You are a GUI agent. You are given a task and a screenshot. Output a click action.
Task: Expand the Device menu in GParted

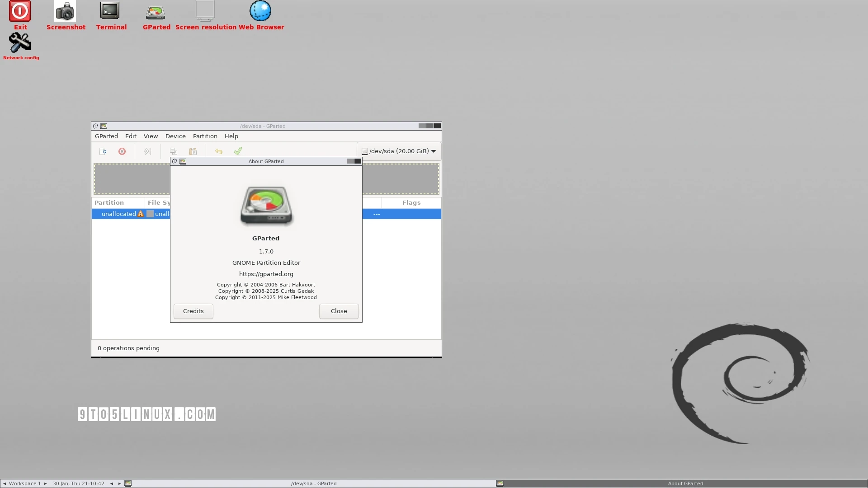click(x=175, y=136)
